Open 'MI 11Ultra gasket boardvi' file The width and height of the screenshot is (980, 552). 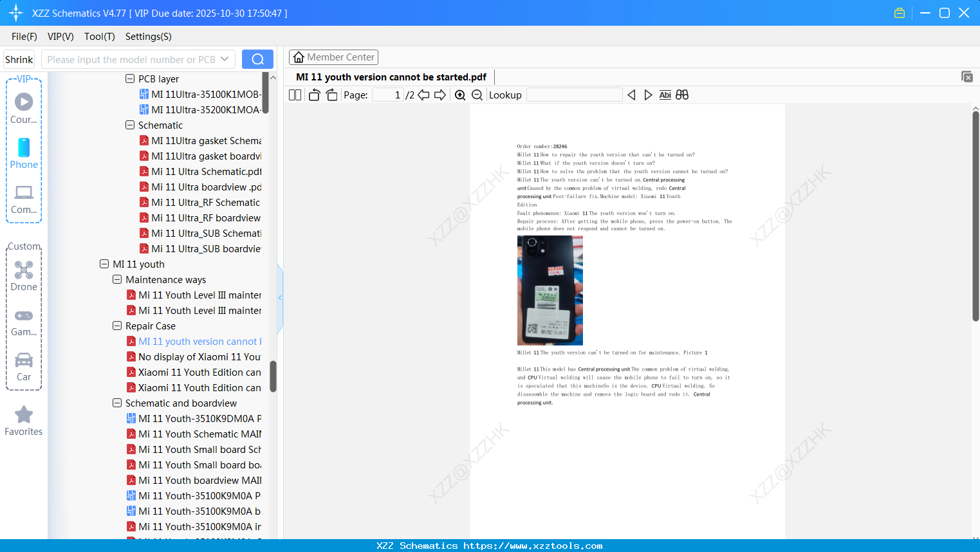tap(200, 156)
